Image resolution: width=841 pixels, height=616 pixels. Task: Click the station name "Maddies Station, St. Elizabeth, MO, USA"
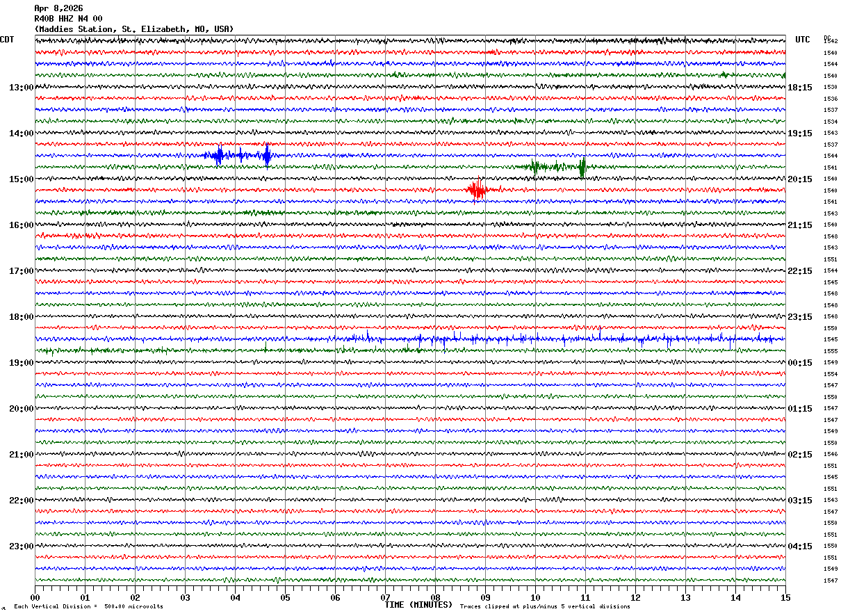(x=134, y=29)
